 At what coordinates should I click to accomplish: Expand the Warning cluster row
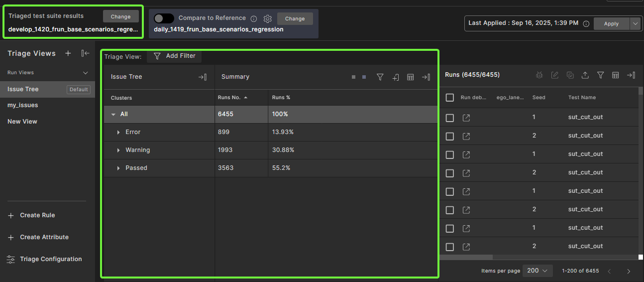[118, 150]
